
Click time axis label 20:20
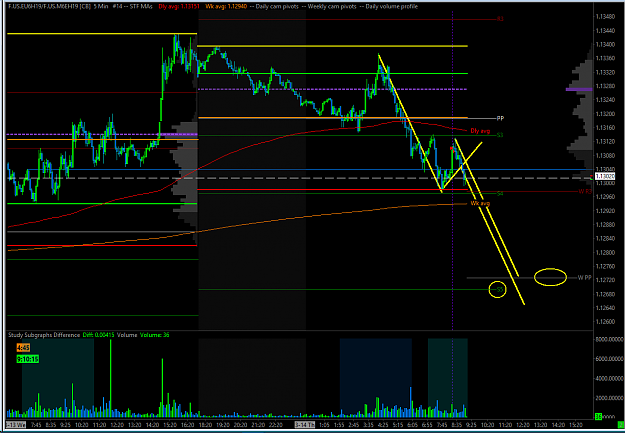240,425
